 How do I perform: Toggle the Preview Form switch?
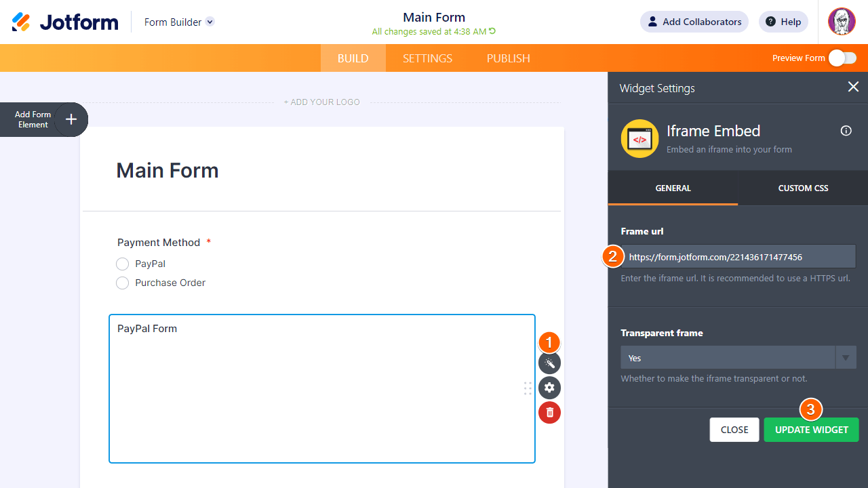click(842, 58)
